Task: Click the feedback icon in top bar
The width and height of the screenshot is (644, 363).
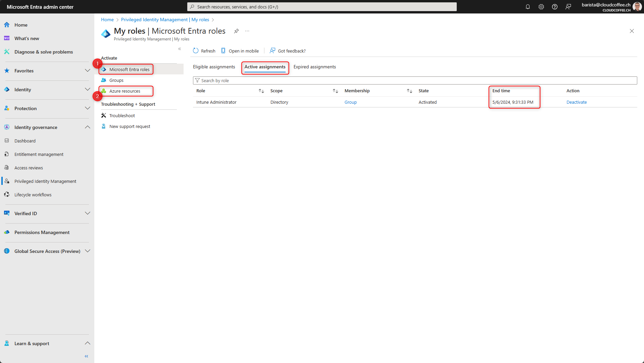Action: tap(568, 7)
